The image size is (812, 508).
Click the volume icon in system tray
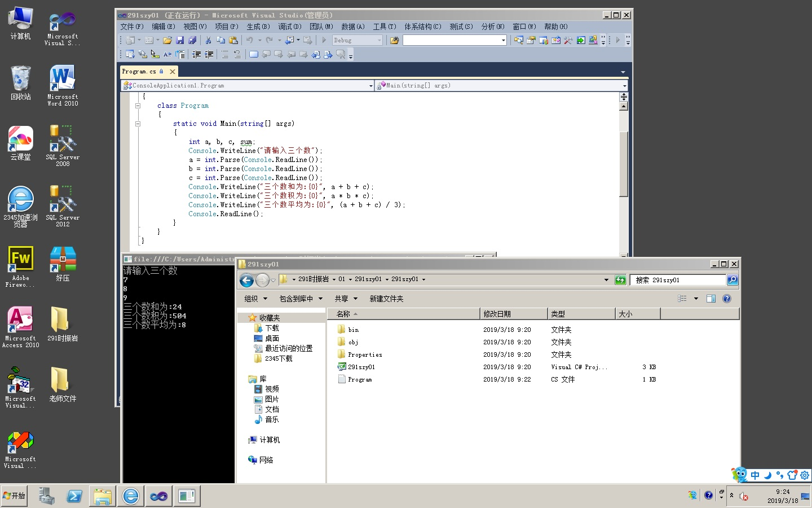pos(744,496)
